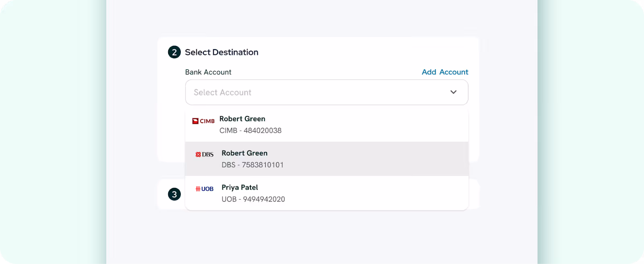
Task: Click Robert Green name beside DBS logo
Action: click(x=244, y=153)
